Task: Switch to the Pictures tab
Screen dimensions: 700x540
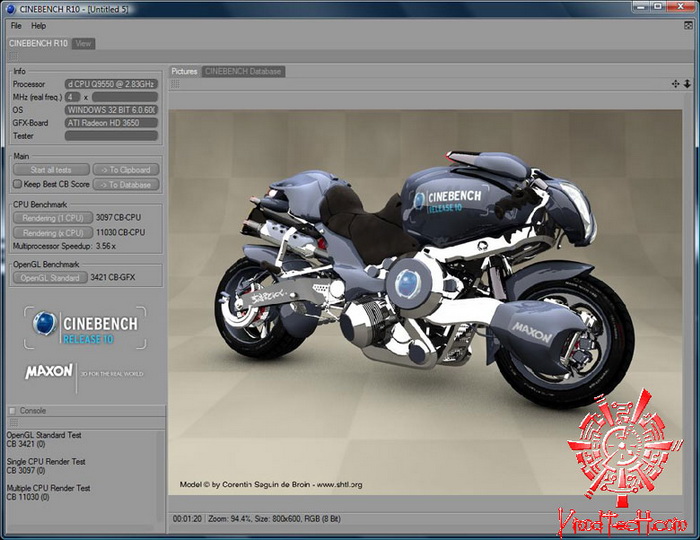Action: click(184, 71)
